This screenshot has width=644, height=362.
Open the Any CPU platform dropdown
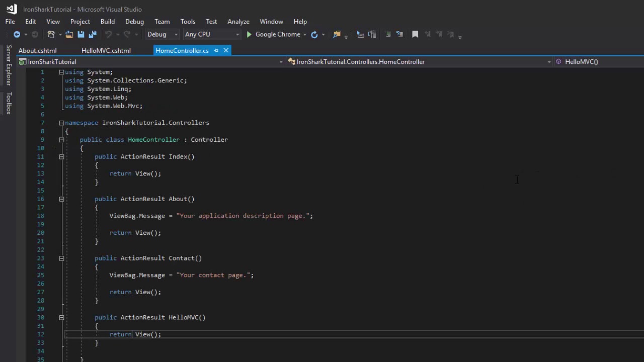point(212,35)
